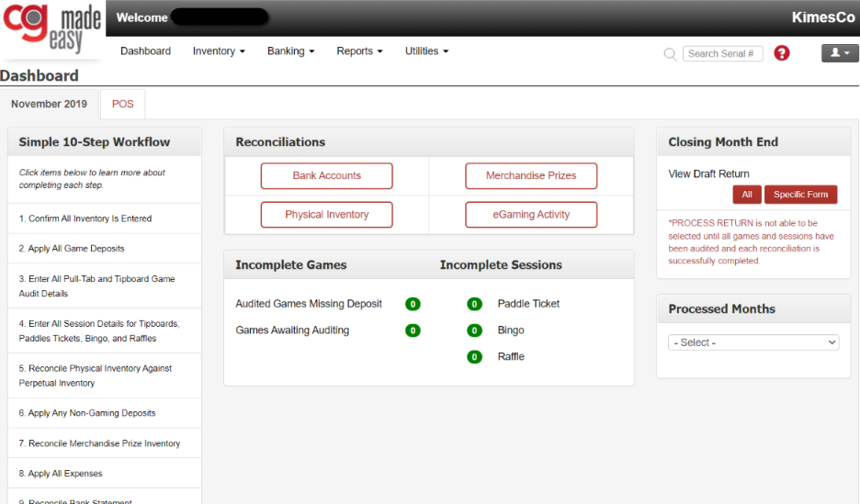Open the user account menu icon
Viewport: 860px width, 504px height.
(840, 53)
